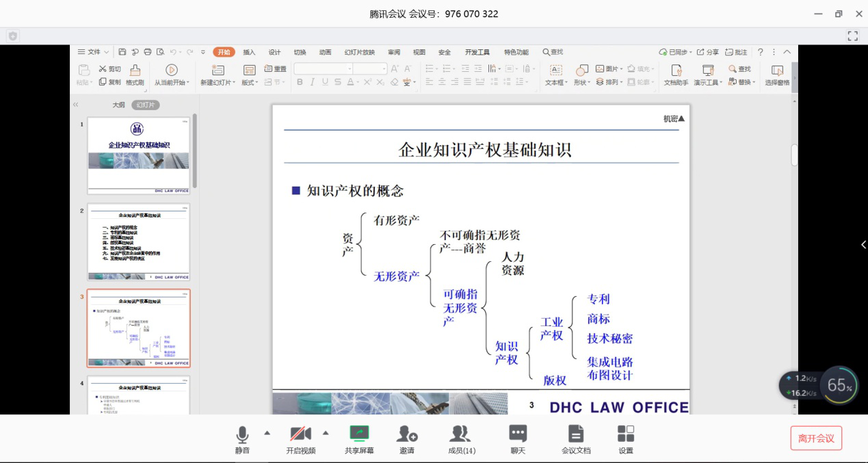Open the Design (设计) tab
The image size is (868, 463).
coord(274,52)
